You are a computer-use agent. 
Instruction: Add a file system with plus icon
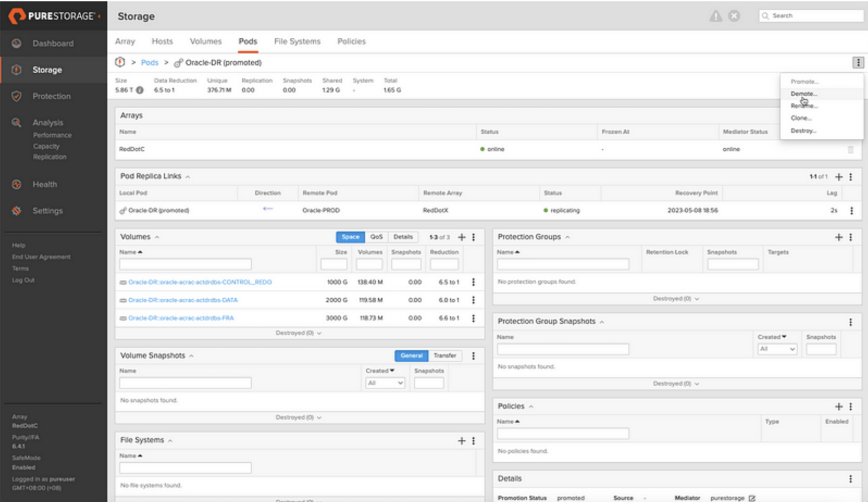pos(461,441)
